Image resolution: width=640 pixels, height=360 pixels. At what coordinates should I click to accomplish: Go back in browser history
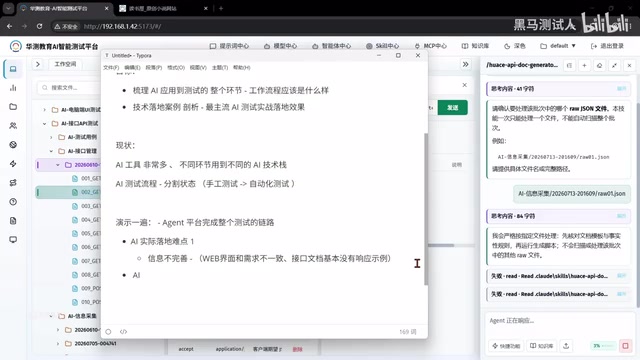click(9, 26)
